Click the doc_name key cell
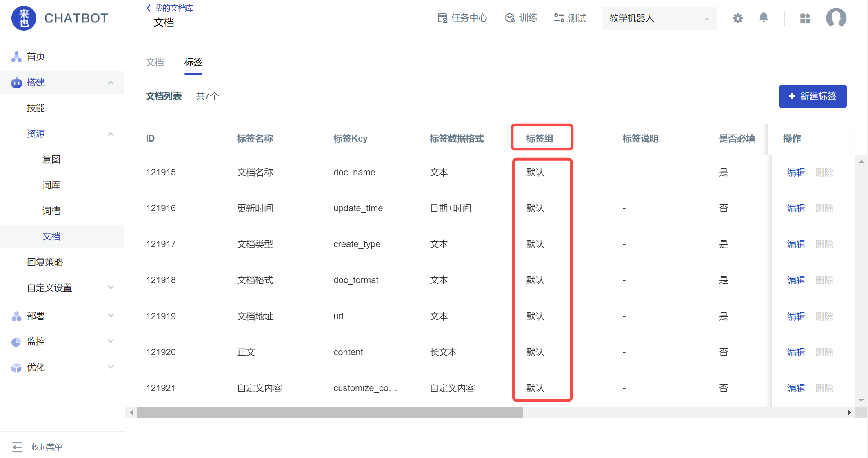 click(x=354, y=173)
